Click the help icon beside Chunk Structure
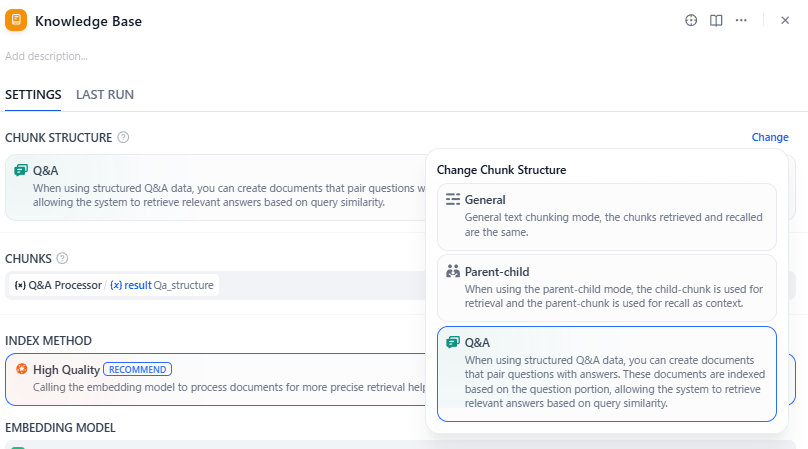This screenshot has height=449, width=808. coord(123,137)
